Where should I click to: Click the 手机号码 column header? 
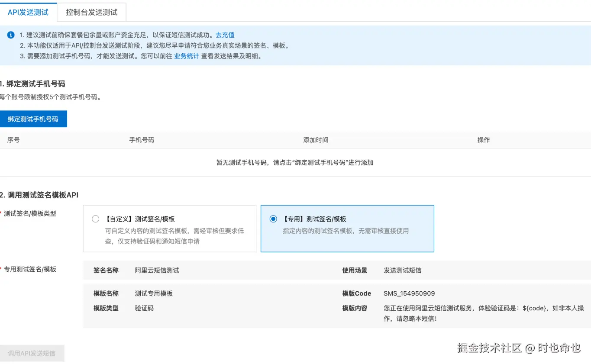pos(142,140)
